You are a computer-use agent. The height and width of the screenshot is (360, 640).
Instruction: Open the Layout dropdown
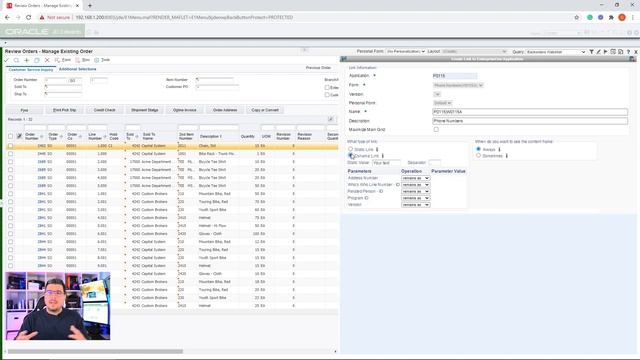pos(474,52)
